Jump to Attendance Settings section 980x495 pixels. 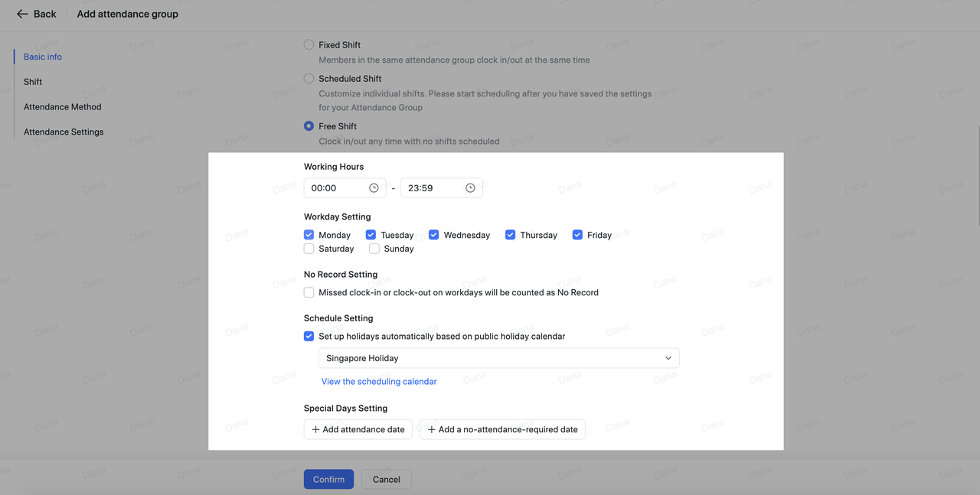point(64,132)
